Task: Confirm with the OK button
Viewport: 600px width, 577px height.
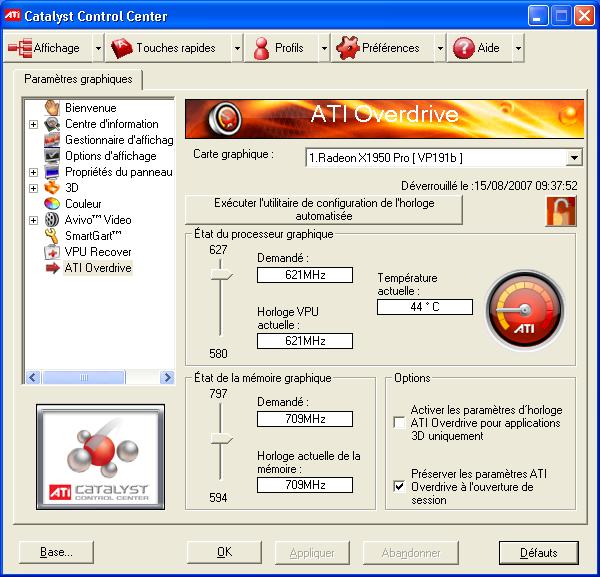Action: click(224, 552)
